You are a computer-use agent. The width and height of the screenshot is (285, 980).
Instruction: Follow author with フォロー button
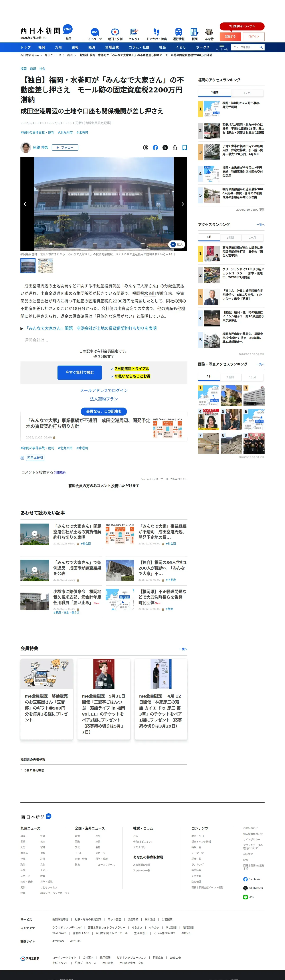click(x=65, y=148)
